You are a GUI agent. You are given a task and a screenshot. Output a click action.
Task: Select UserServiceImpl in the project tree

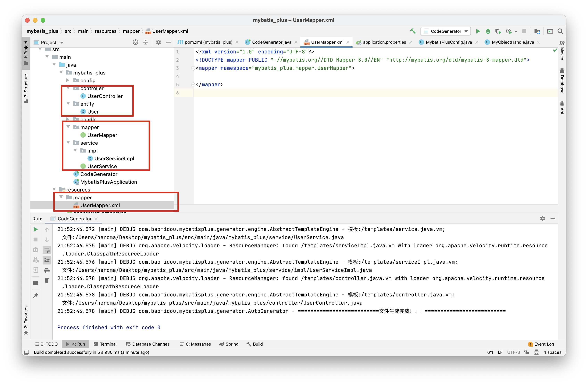point(114,158)
